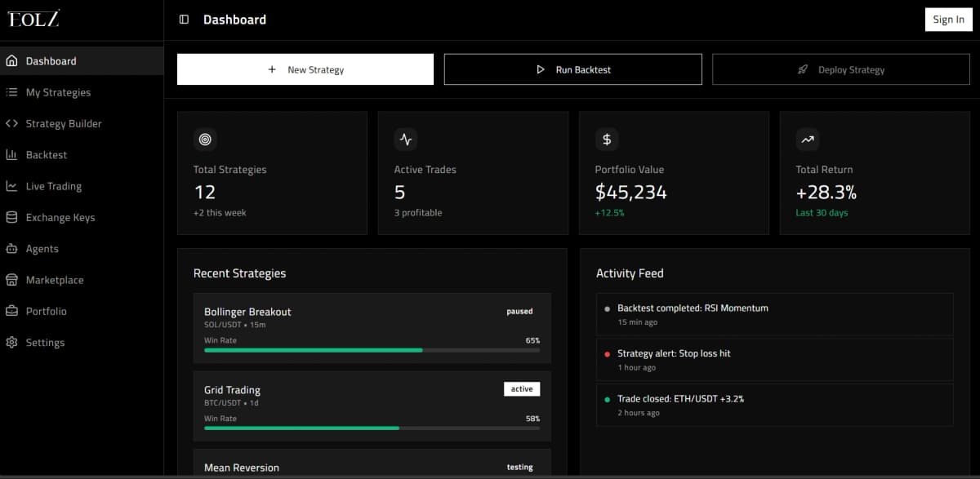Click the Settings gear icon
The image size is (980, 479).
point(11,343)
